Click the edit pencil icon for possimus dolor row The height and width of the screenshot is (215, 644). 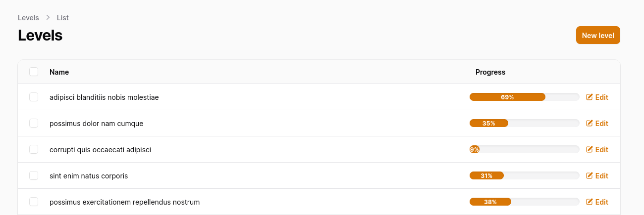click(590, 123)
